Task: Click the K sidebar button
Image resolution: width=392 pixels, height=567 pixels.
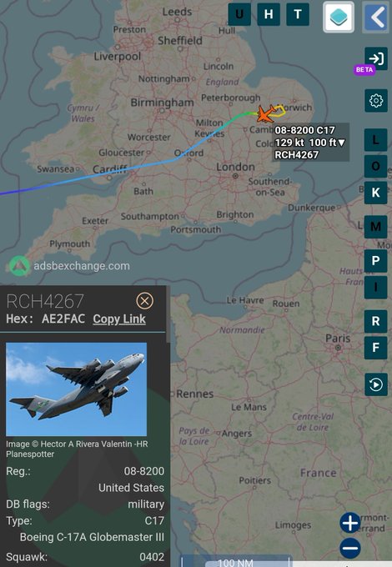Action: [375, 193]
